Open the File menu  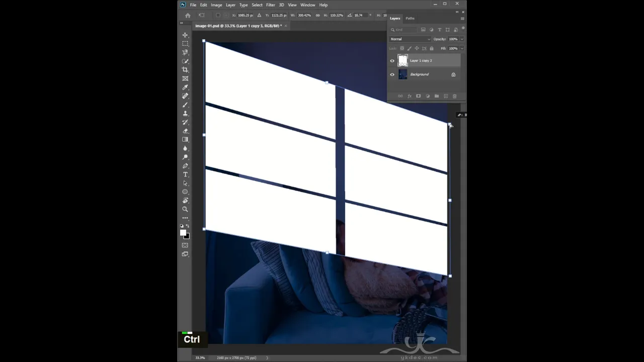[193, 5]
